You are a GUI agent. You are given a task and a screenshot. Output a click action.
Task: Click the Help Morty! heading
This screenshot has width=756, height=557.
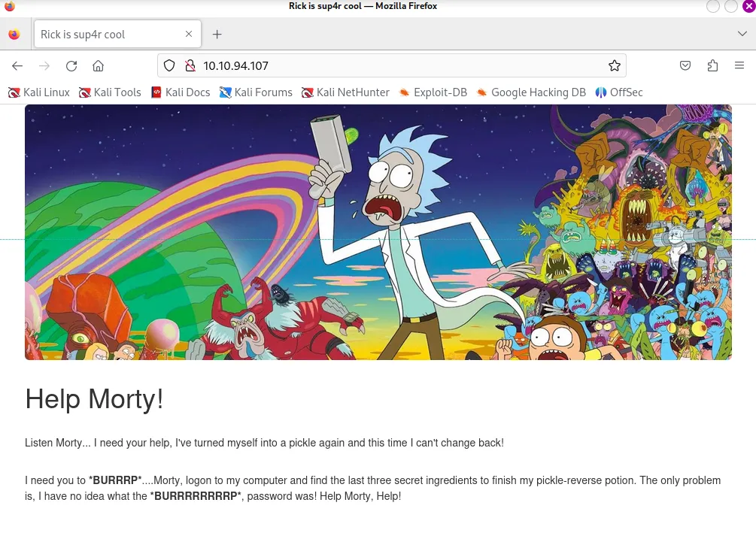[x=94, y=399]
